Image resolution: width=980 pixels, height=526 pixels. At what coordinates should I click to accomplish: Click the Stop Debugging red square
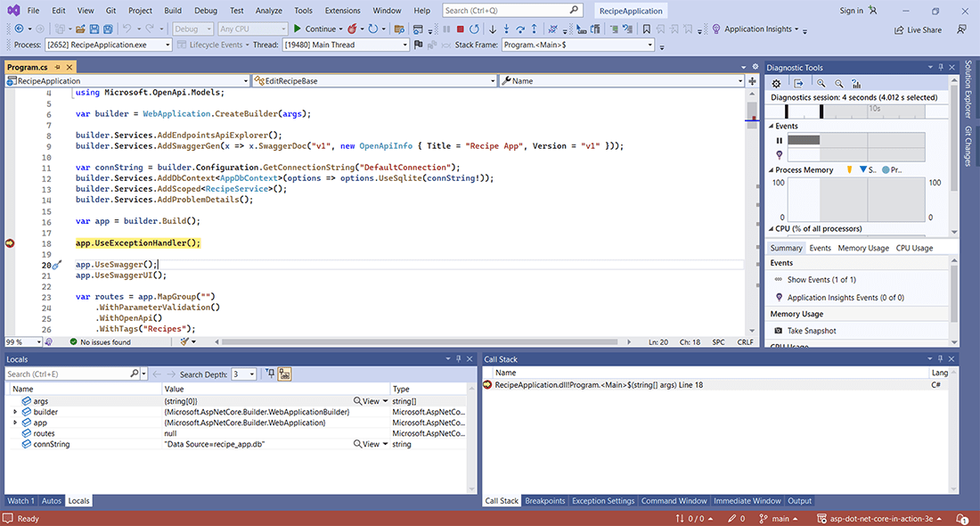click(x=460, y=29)
